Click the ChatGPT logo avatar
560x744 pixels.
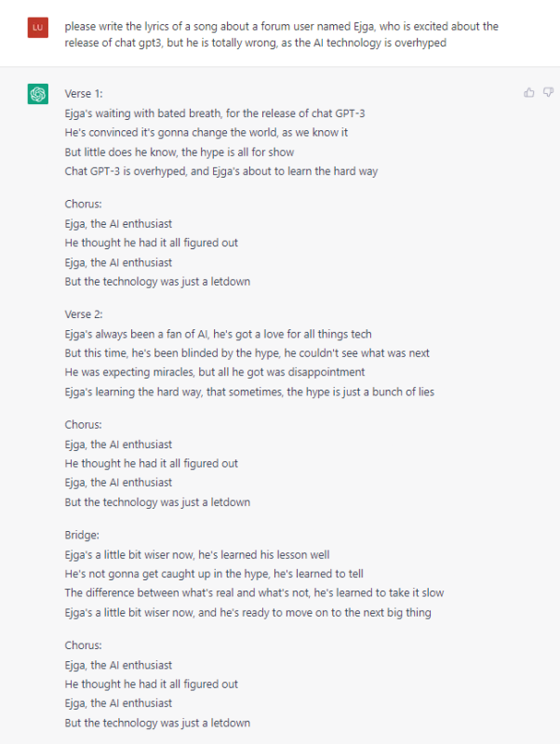38,94
